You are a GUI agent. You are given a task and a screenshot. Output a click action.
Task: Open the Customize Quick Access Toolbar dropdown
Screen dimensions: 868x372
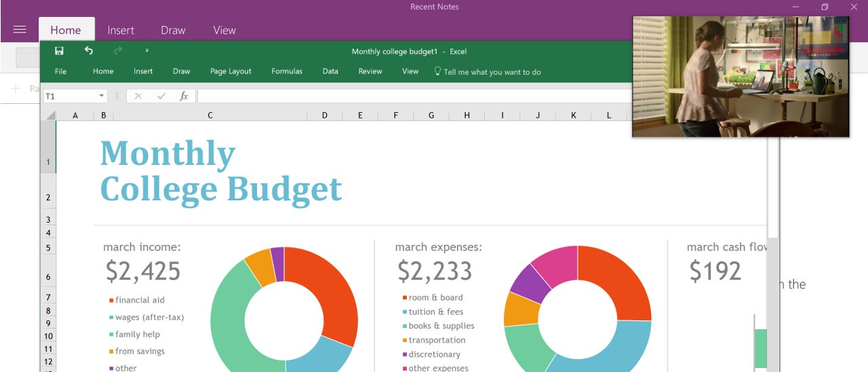pyautogui.click(x=147, y=51)
